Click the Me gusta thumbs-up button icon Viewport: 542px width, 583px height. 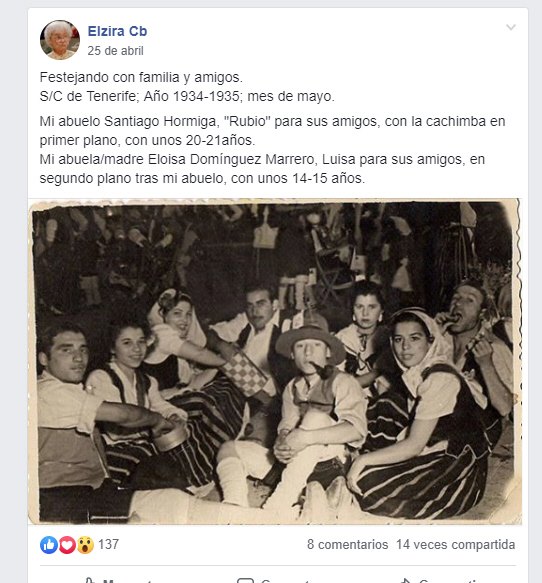click(x=90, y=580)
